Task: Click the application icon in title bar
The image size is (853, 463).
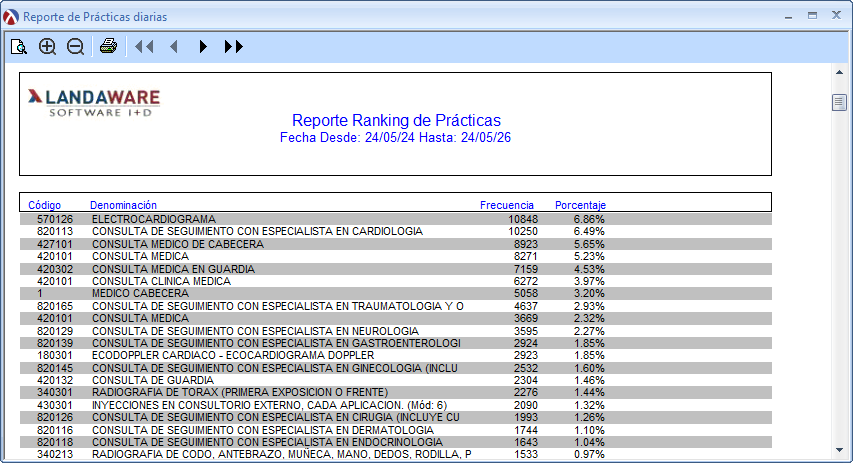Action: (10, 17)
